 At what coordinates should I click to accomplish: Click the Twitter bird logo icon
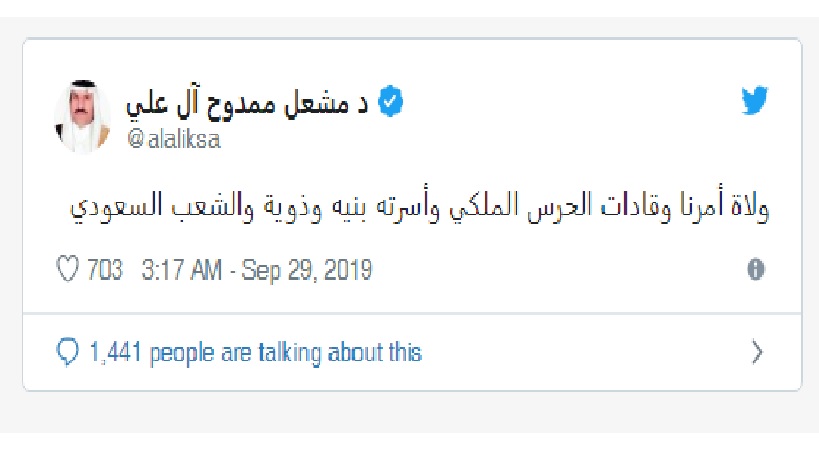tap(754, 100)
